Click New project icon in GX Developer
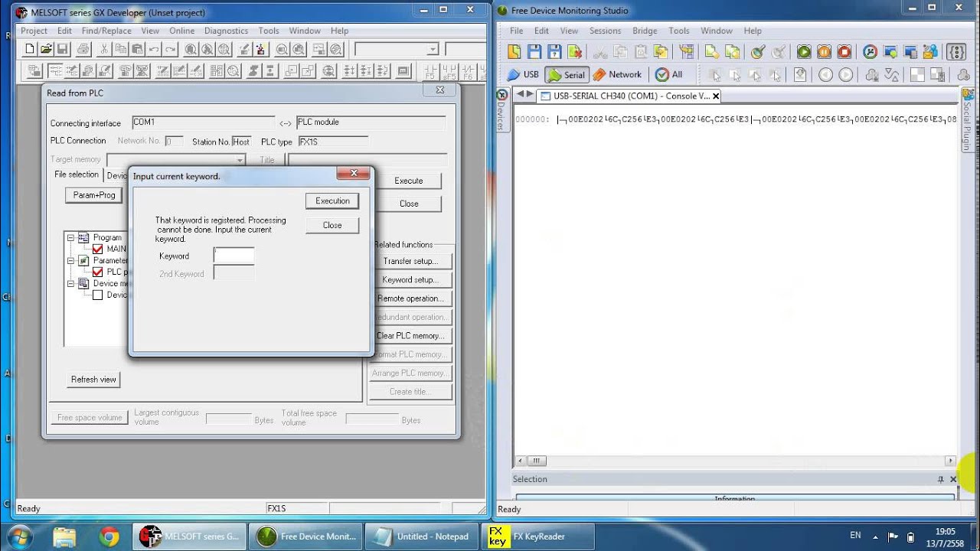The height and width of the screenshot is (551, 980). 30,49
